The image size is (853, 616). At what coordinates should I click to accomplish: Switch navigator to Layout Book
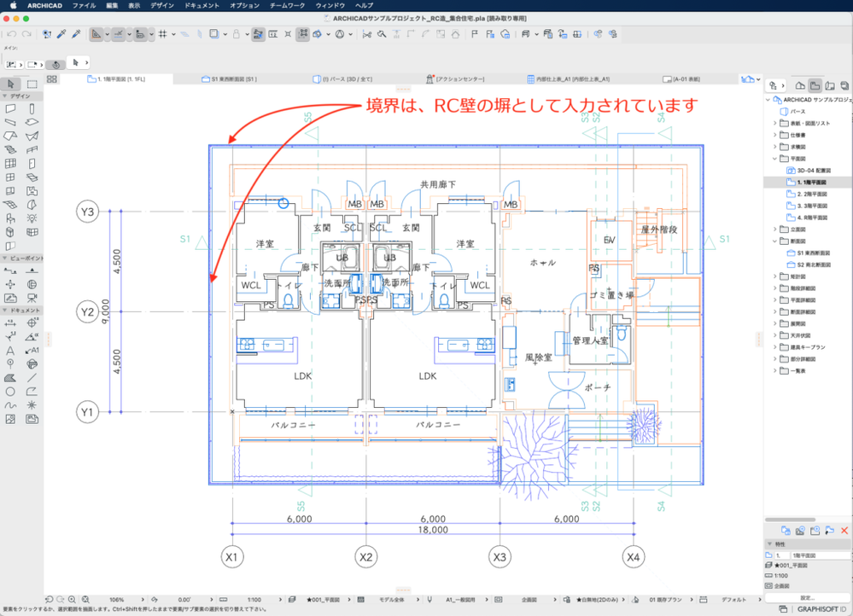830,85
